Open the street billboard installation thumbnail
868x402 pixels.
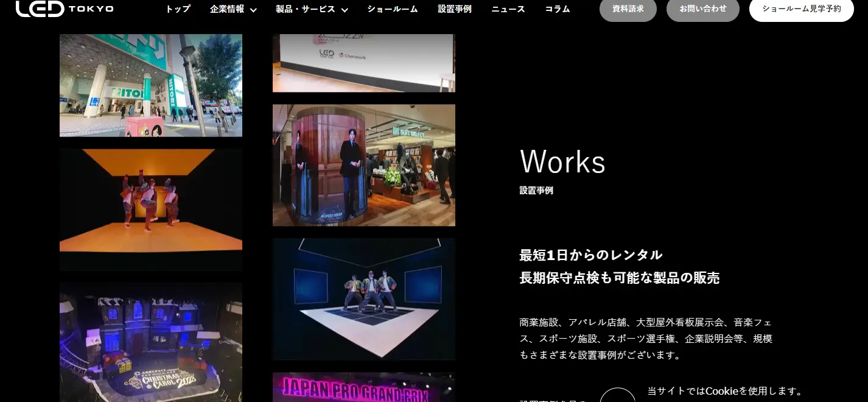(x=150, y=85)
